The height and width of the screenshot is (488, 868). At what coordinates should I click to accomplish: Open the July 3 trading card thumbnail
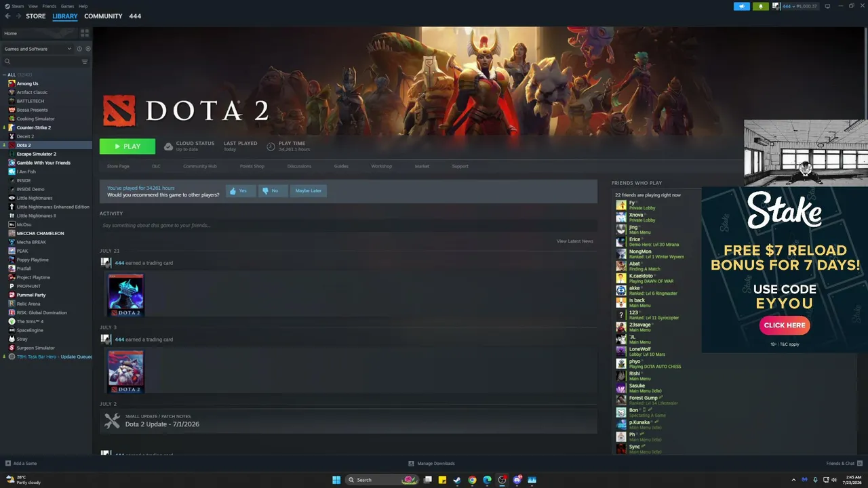(126, 371)
